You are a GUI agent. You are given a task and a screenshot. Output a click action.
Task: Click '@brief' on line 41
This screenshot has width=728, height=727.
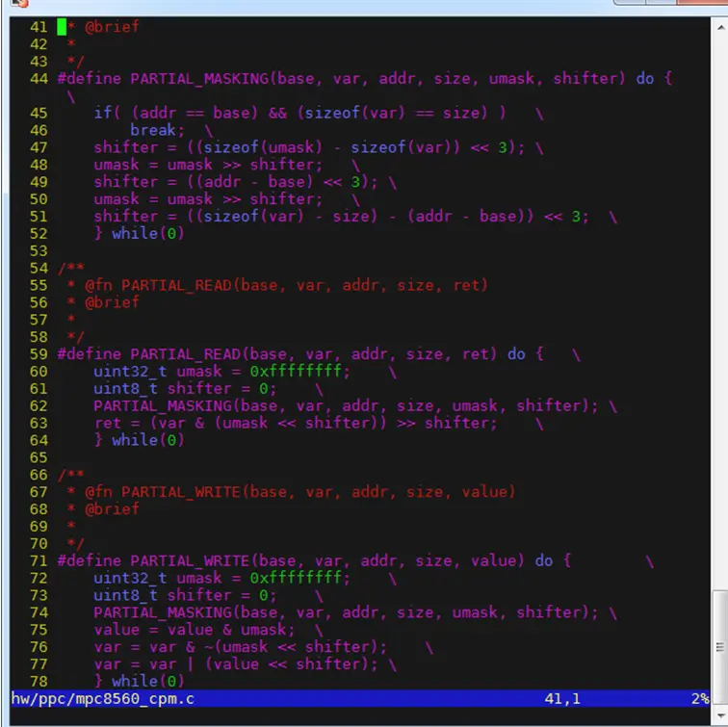pos(112,27)
